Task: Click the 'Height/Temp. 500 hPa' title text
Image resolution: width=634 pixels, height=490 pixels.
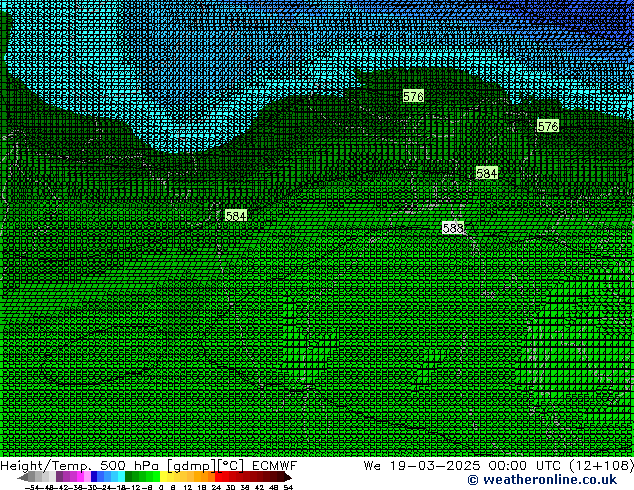Action: [80, 466]
